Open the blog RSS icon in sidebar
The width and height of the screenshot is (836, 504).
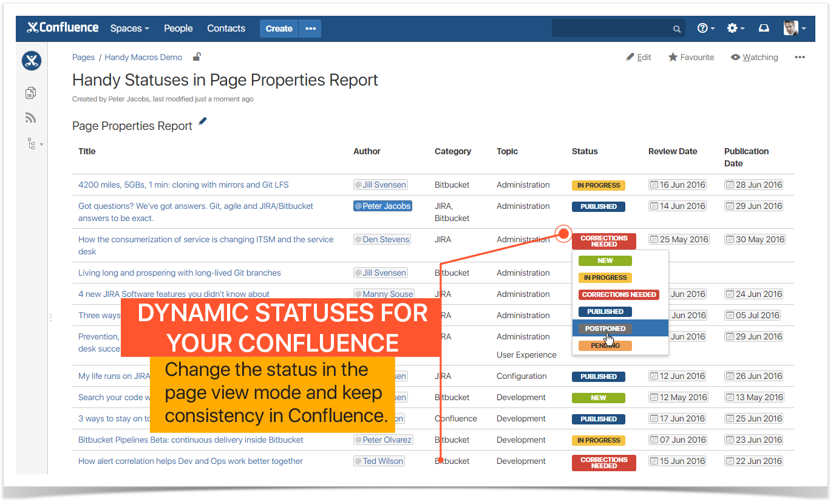click(31, 118)
